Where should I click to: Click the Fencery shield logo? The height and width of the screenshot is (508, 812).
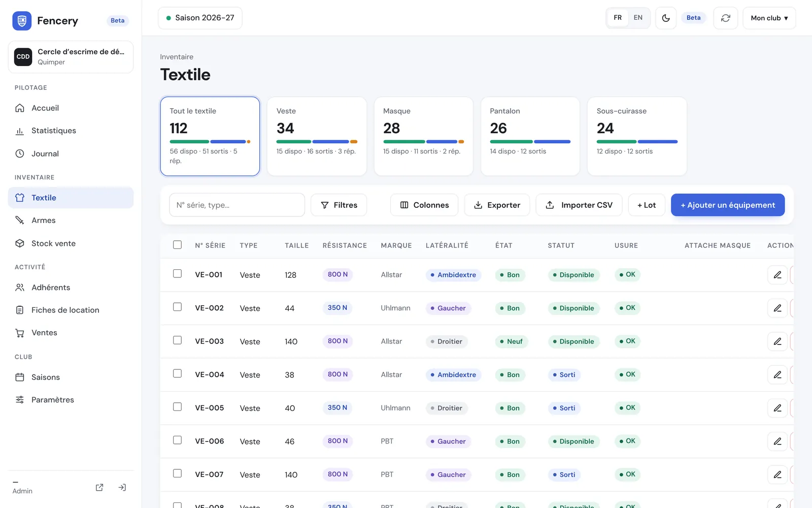(22, 21)
